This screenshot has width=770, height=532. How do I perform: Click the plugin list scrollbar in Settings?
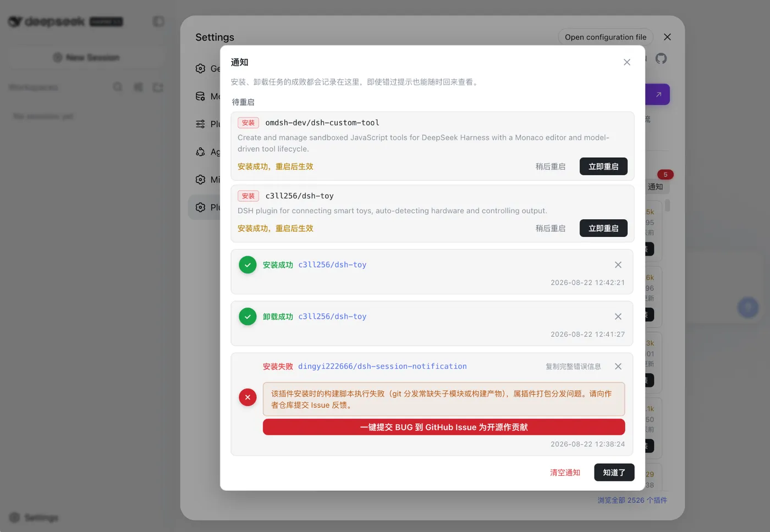(x=667, y=206)
